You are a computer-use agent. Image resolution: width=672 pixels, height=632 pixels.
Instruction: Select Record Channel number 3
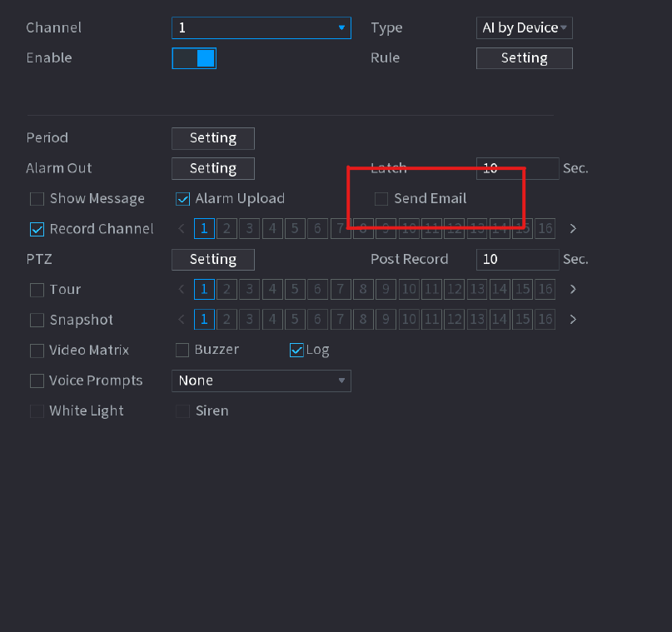[x=250, y=229]
